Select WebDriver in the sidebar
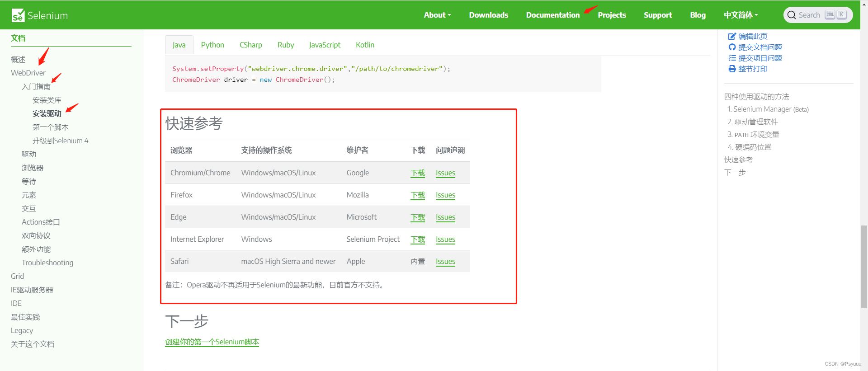This screenshot has height=371, width=868. pyautogui.click(x=28, y=73)
